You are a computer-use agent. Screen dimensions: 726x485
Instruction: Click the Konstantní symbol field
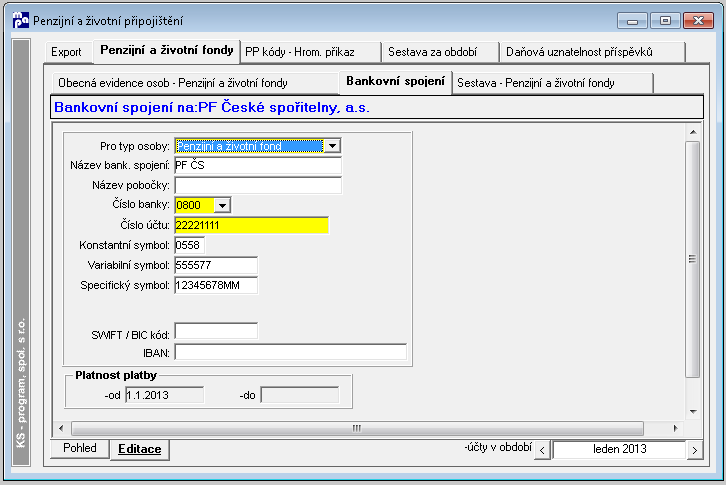[x=189, y=245]
